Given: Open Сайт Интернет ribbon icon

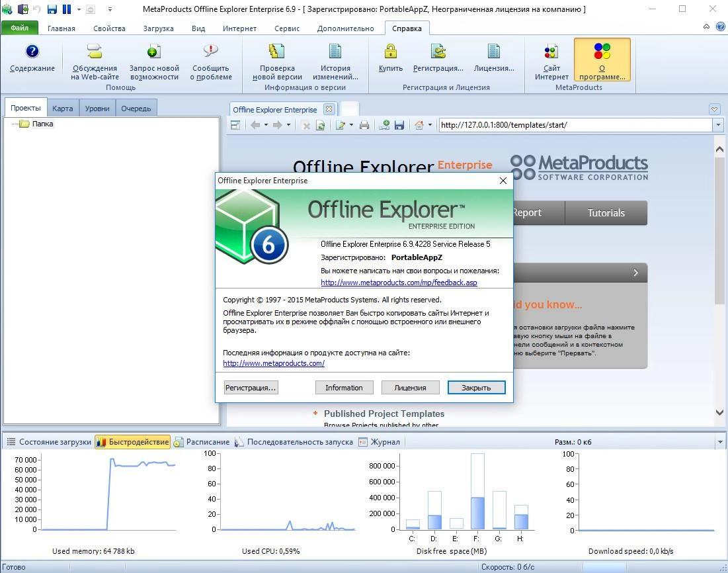Looking at the screenshot, I should tap(551, 51).
